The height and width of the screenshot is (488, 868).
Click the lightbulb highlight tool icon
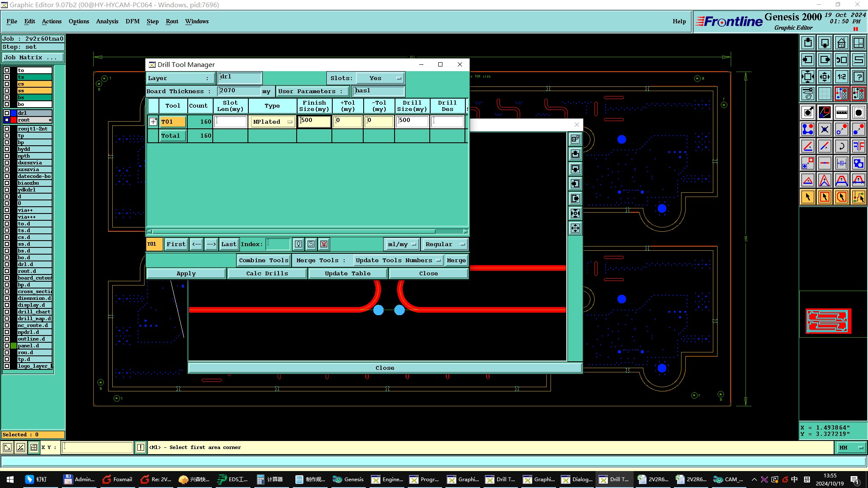click(298, 244)
